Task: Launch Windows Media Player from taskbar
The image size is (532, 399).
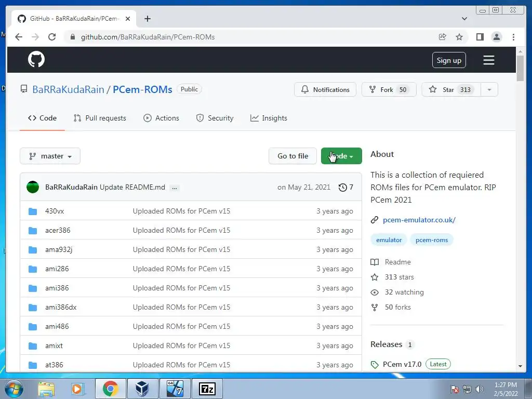Action: [x=77, y=389]
